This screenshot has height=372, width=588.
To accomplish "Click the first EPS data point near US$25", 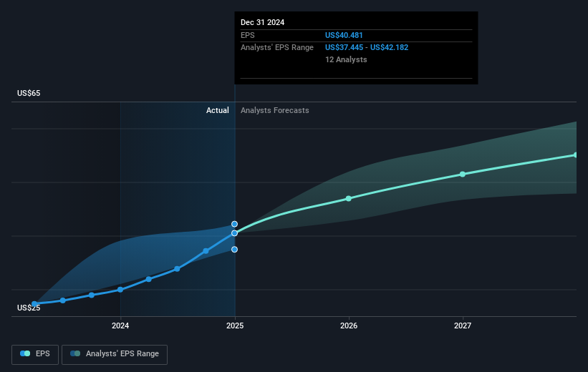I will (34, 304).
